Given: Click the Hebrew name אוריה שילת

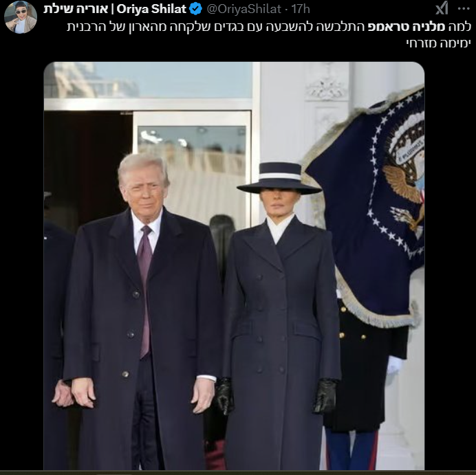Looking at the screenshot, I should tap(76, 9).
